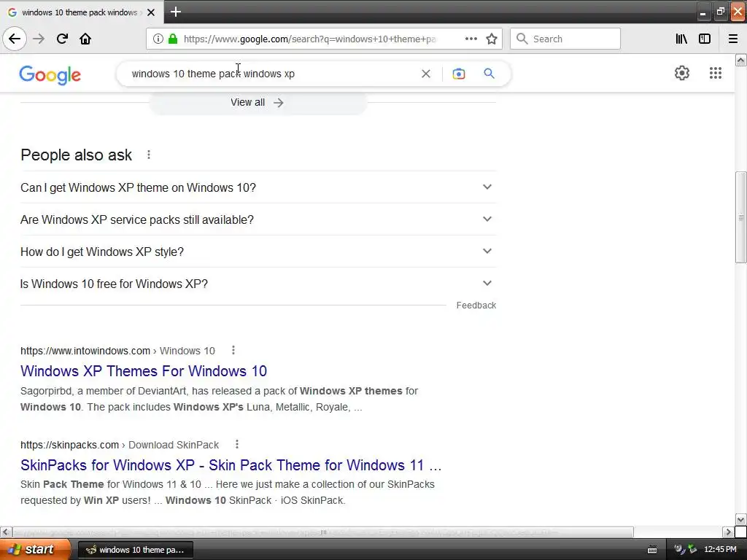Open options for the intowindows.com result

coord(233,351)
